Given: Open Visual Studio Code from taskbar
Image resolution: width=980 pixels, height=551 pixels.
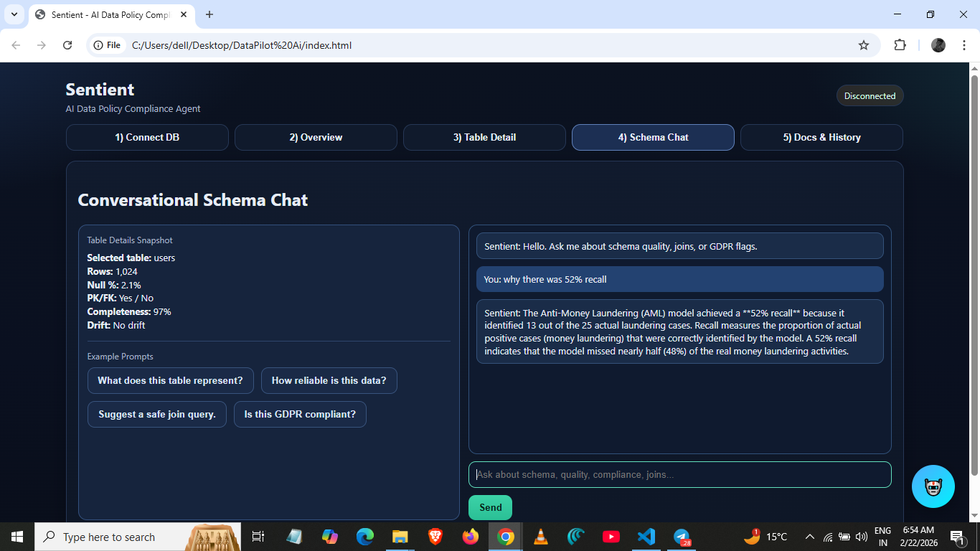Looking at the screenshot, I should pyautogui.click(x=646, y=537).
